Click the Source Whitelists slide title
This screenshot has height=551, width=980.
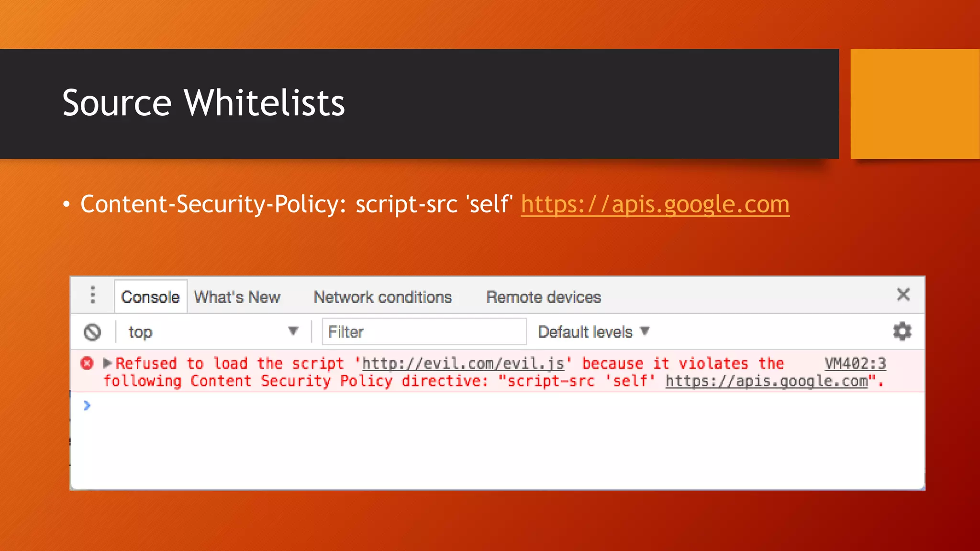pyautogui.click(x=204, y=103)
